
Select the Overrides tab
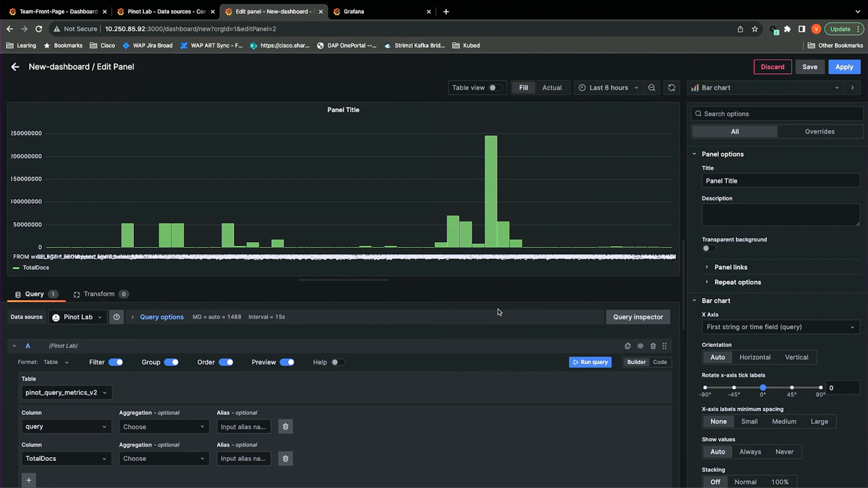click(x=819, y=131)
